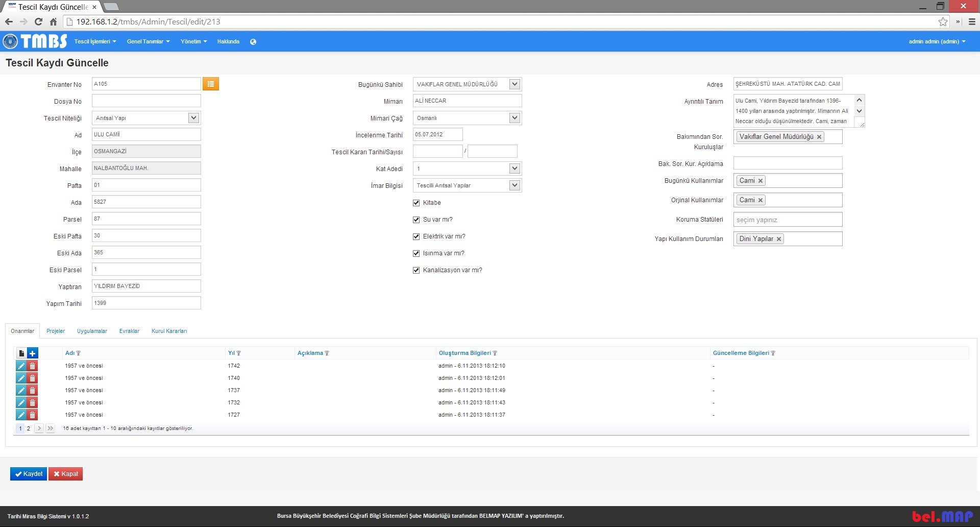Uncheck the Kitabe checkbox
This screenshot has height=527, width=980.
[416, 203]
